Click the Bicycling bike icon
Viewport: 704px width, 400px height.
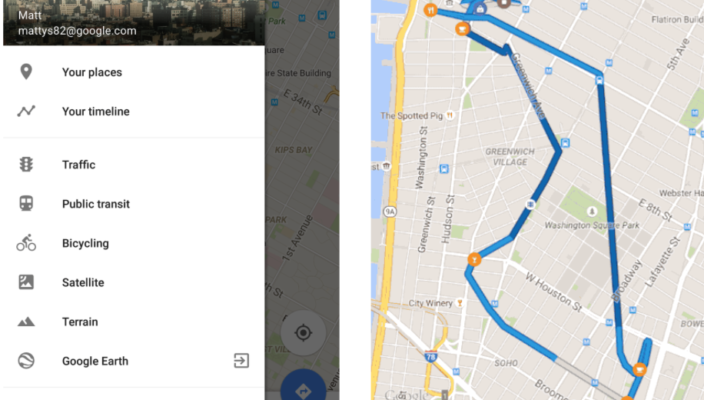click(26, 242)
